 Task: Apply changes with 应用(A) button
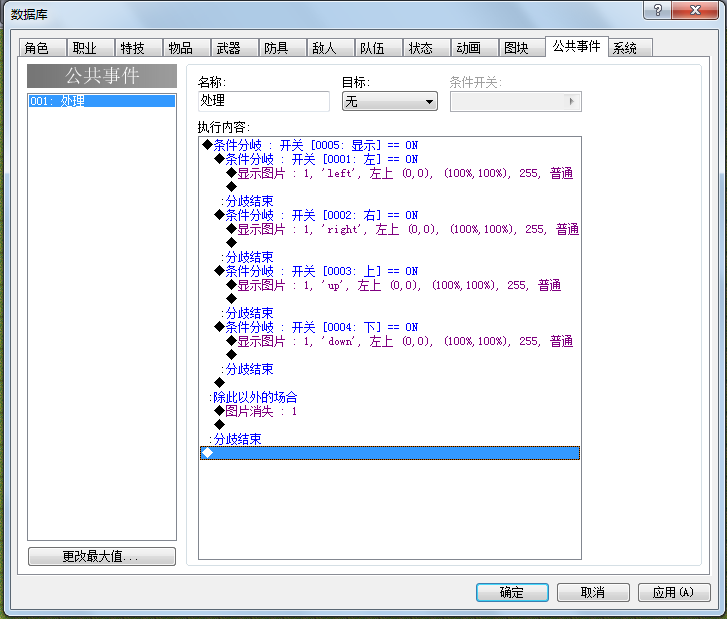pyautogui.click(x=674, y=592)
